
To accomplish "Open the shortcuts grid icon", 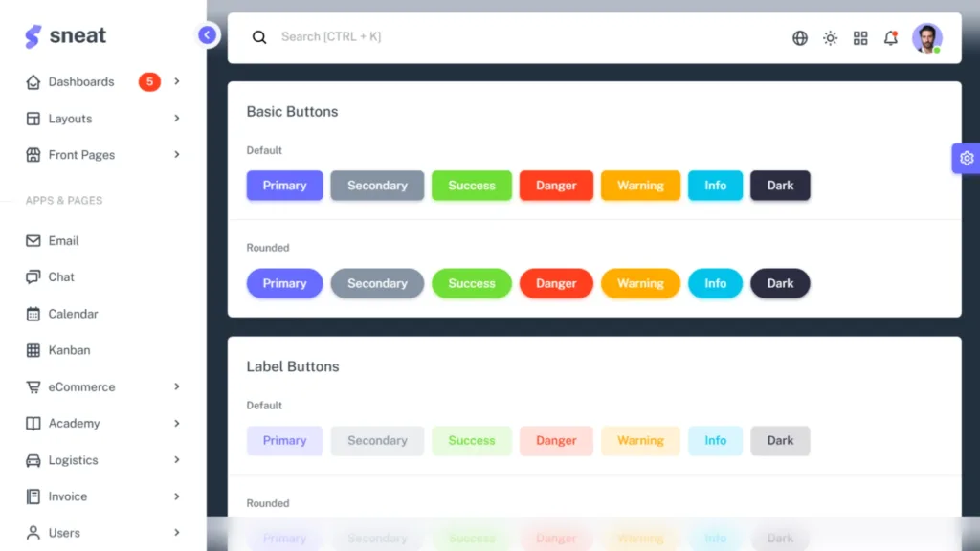I will coord(860,38).
